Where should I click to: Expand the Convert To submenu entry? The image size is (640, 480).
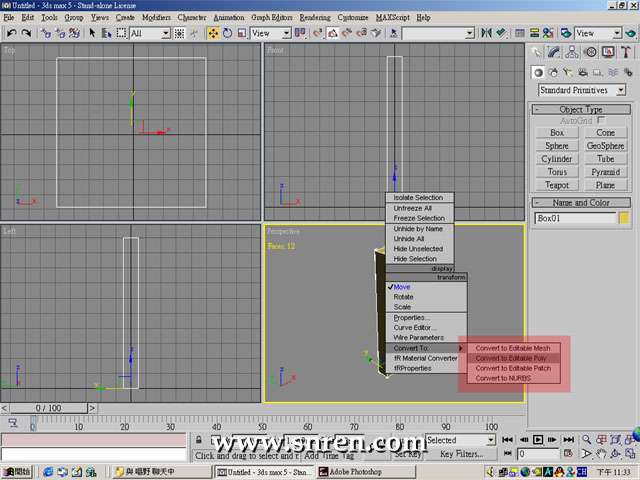tap(425, 348)
